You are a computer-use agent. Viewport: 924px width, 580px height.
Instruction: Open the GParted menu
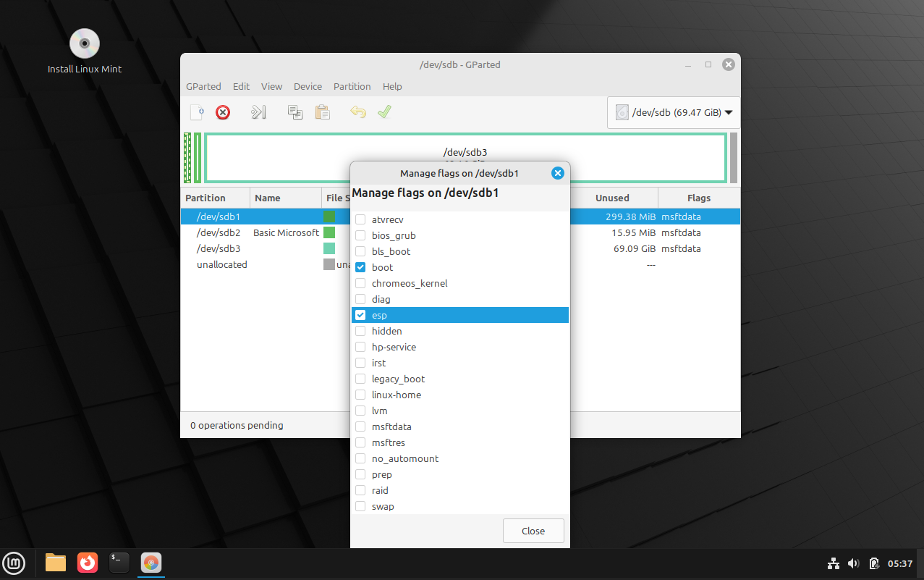point(203,86)
